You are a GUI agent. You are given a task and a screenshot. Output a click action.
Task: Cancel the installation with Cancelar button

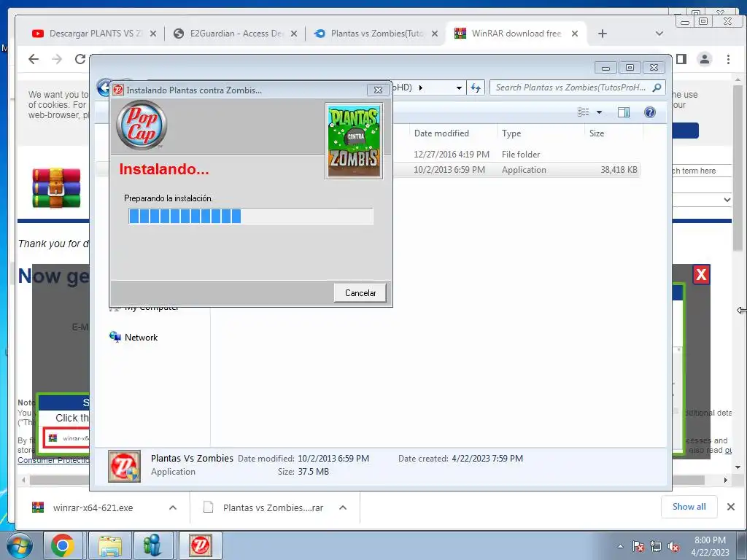click(360, 293)
